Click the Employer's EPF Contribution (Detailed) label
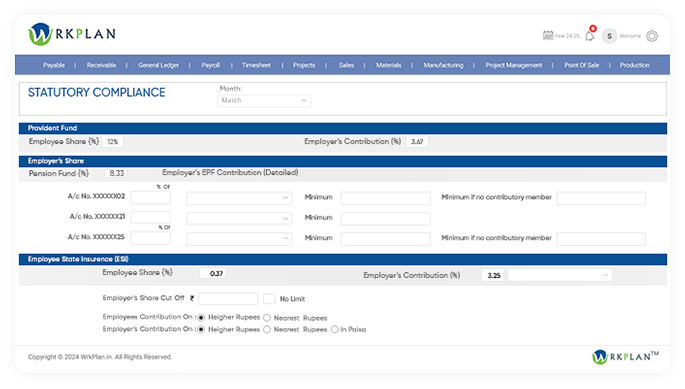685x389 pixels. (x=230, y=173)
